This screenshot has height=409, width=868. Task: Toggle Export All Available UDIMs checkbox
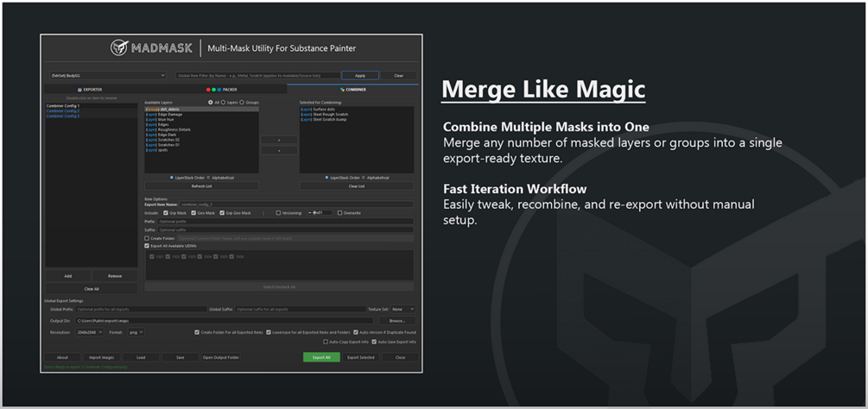coord(147,245)
